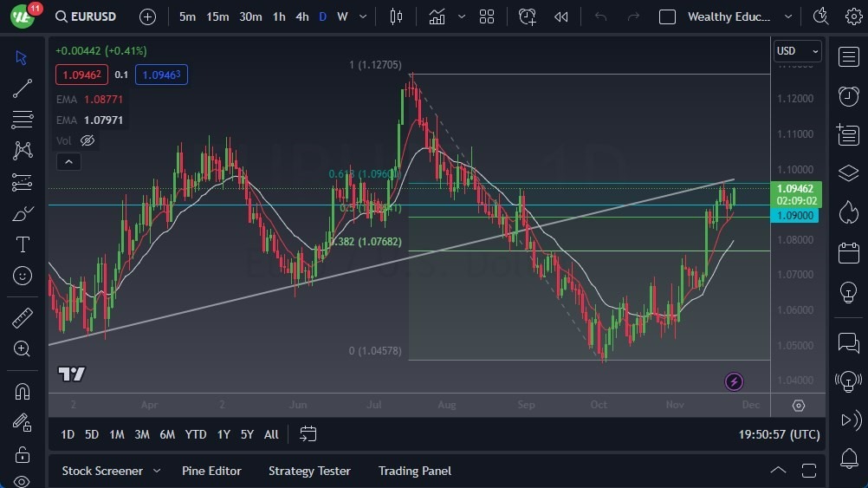Expand the indicator templates dropdown
The image size is (868, 488).
point(461,16)
